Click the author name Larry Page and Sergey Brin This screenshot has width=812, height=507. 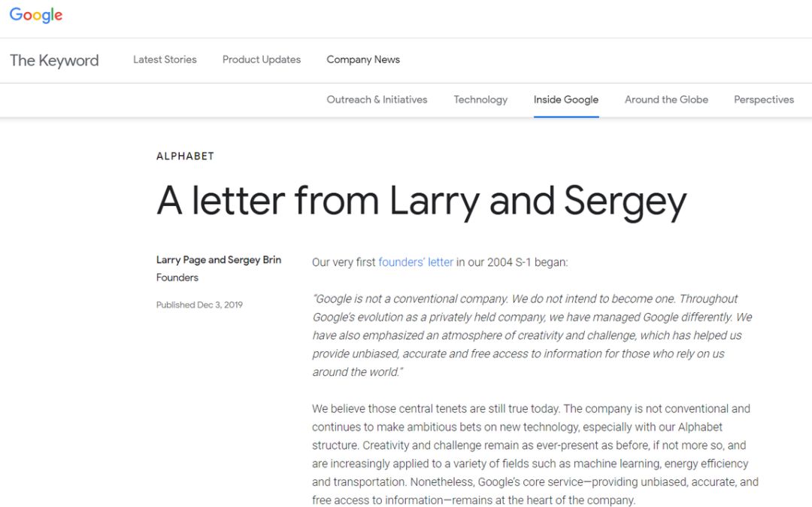tap(219, 260)
